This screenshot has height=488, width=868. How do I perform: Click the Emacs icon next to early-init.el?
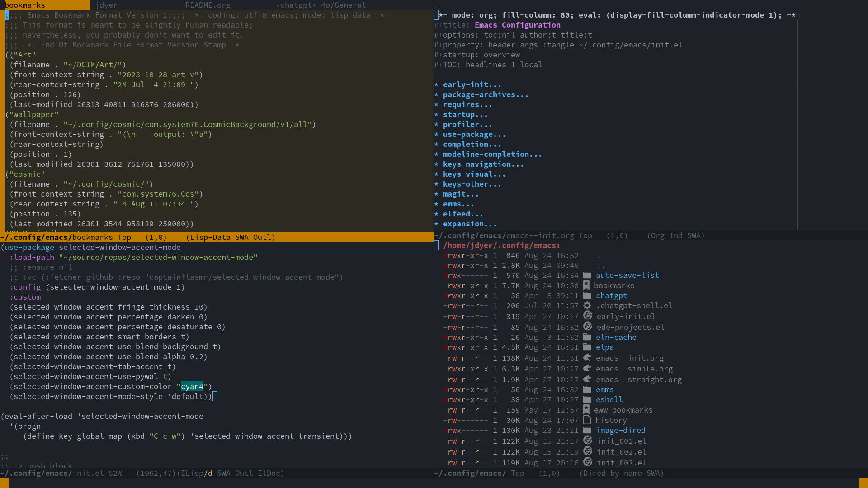point(587,316)
